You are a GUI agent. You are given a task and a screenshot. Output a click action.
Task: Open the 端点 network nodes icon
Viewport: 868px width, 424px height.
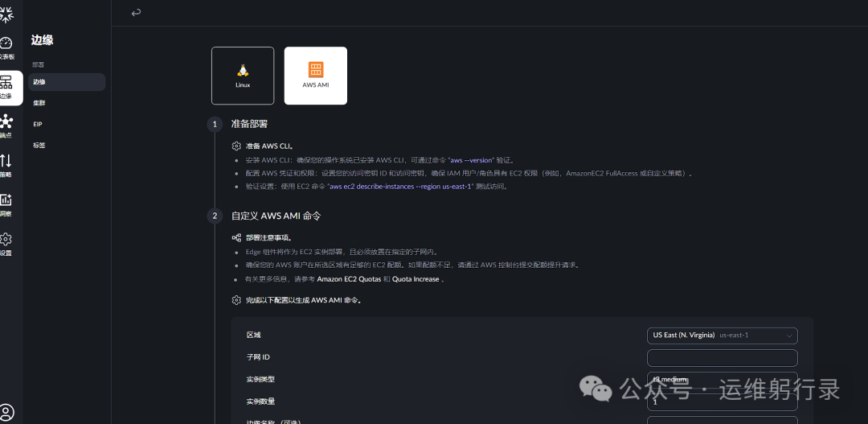(x=6, y=122)
